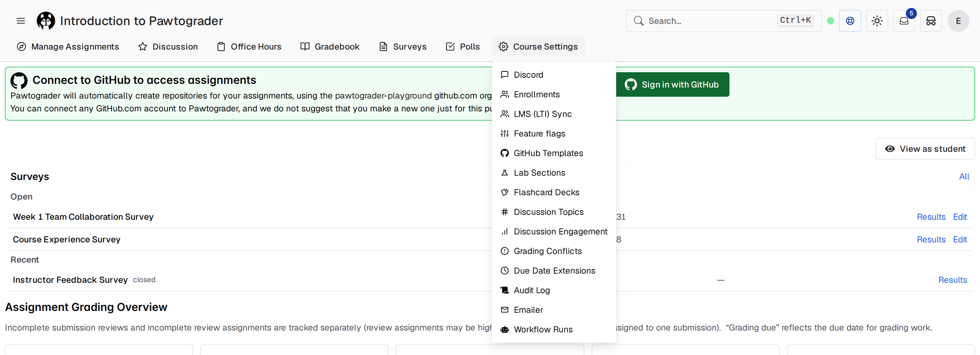This screenshot has width=980, height=355.
Task: Collapse the Course Settings dropdown
Action: click(x=538, y=47)
